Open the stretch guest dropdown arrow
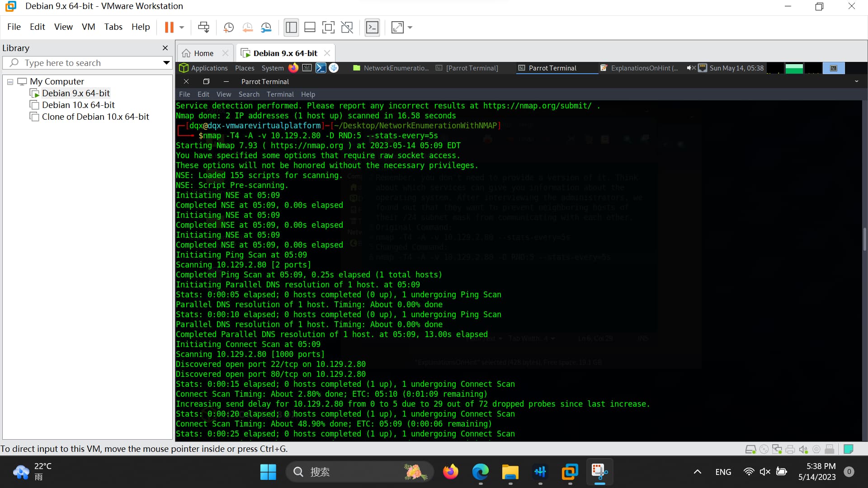 pyautogui.click(x=410, y=28)
